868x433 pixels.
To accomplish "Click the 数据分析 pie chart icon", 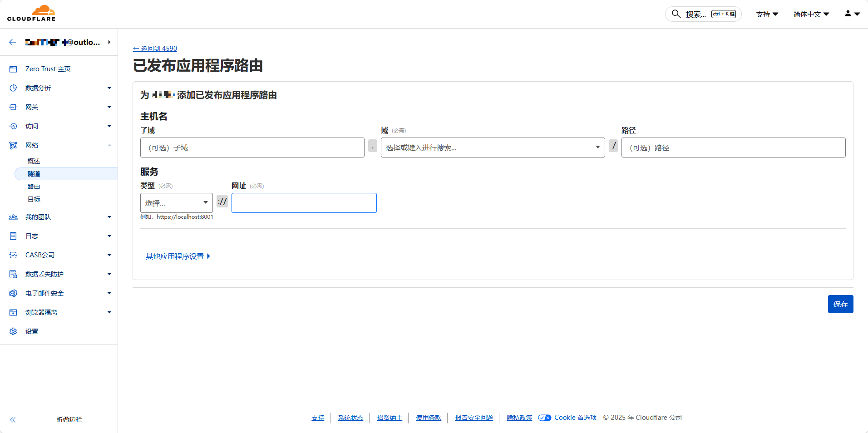I will click(x=13, y=88).
